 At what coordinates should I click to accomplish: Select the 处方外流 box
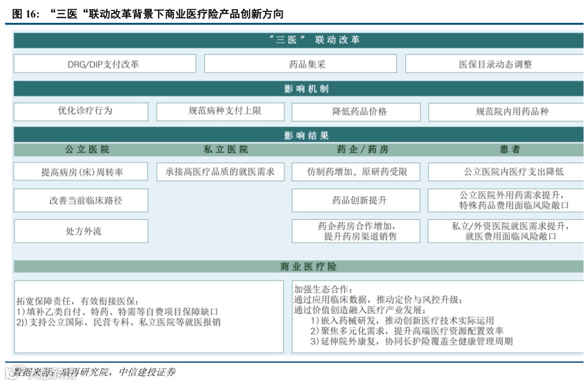tap(82, 231)
